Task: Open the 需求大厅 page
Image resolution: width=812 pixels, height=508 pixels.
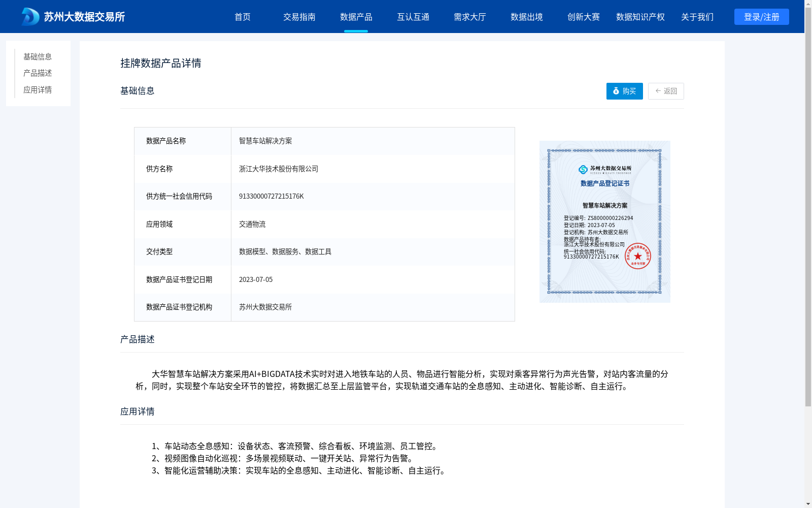Action: pos(470,17)
